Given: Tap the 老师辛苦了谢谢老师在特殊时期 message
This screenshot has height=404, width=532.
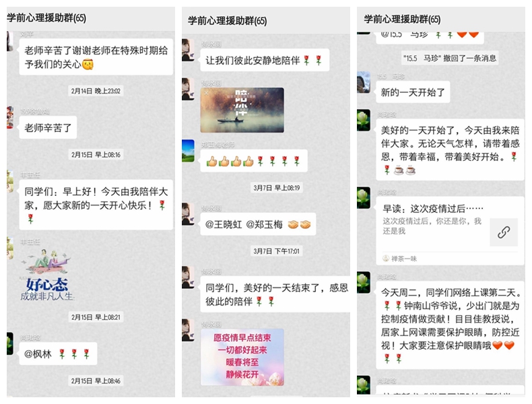Looking at the screenshot, I should point(96,57).
